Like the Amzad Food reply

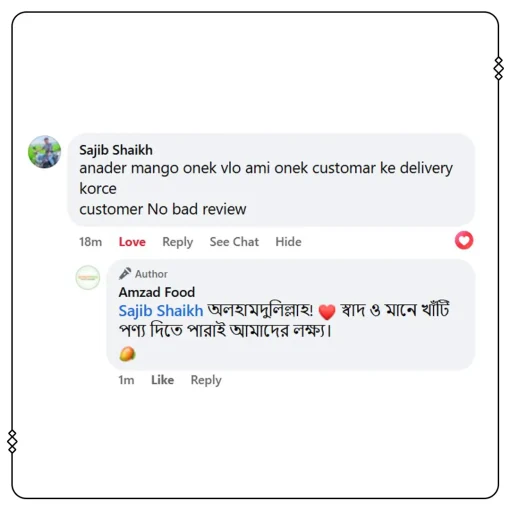(x=162, y=380)
